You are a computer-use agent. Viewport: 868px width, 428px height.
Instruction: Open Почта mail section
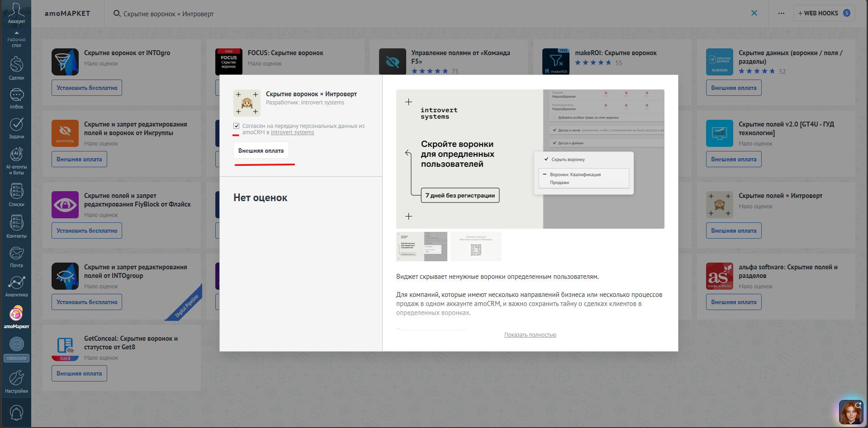click(x=16, y=257)
